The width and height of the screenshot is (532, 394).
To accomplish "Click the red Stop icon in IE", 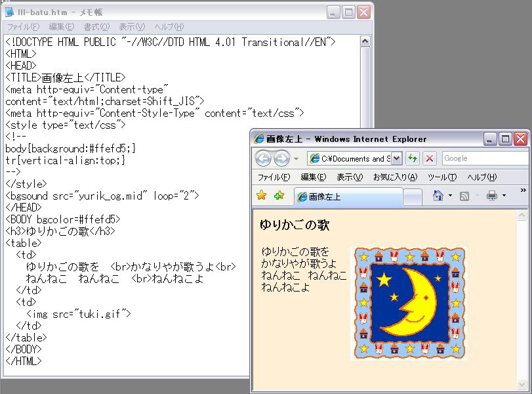I will (x=429, y=158).
